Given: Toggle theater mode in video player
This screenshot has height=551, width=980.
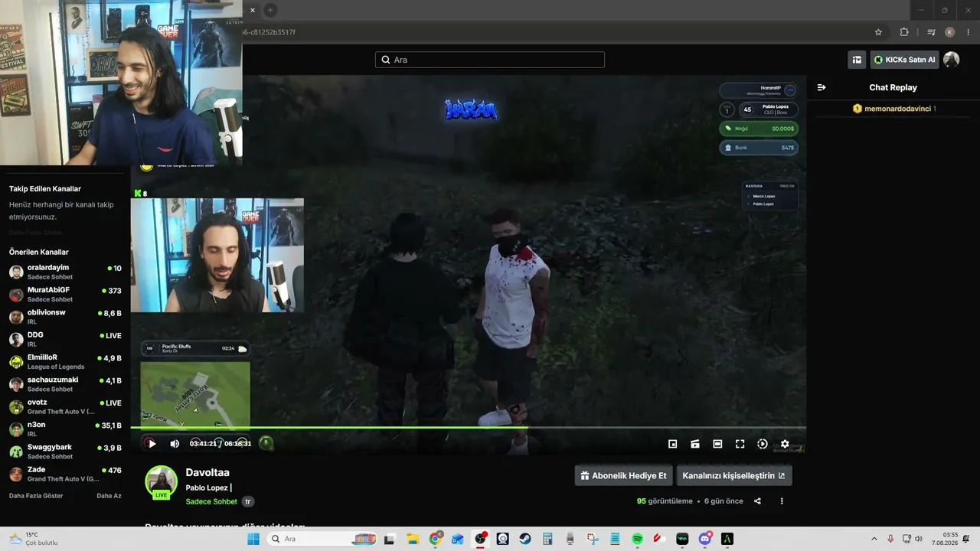Looking at the screenshot, I should click(x=717, y=444).
